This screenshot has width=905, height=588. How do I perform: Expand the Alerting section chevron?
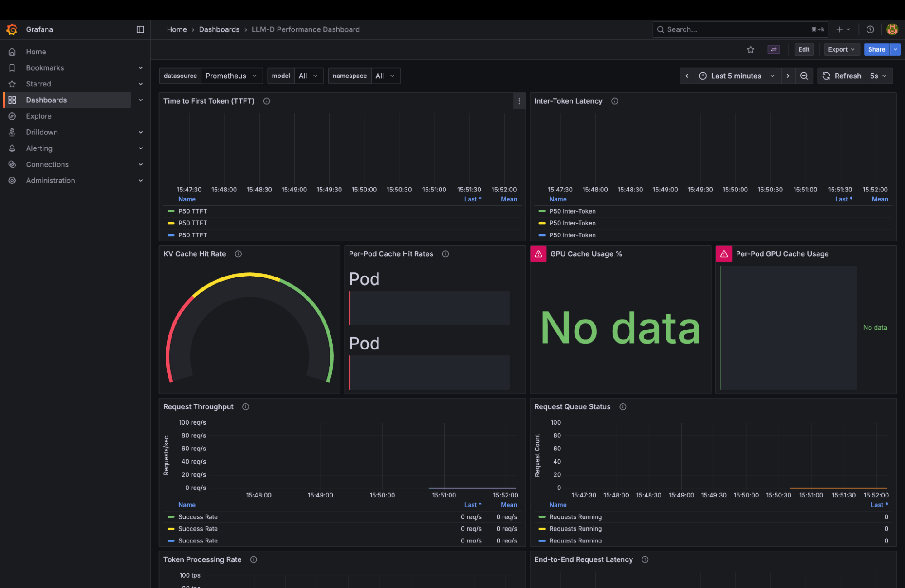[x=141, y=148]
